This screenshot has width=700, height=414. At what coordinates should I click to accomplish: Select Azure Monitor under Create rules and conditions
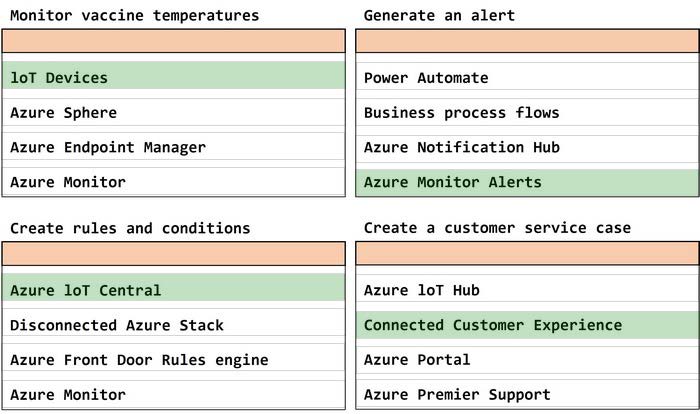[173, 394]
